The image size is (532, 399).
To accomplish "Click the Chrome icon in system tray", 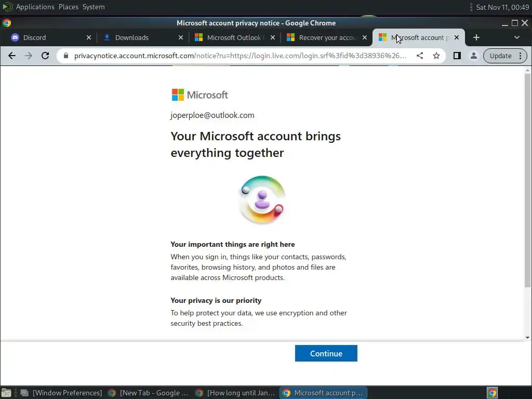I will [492, 393].
